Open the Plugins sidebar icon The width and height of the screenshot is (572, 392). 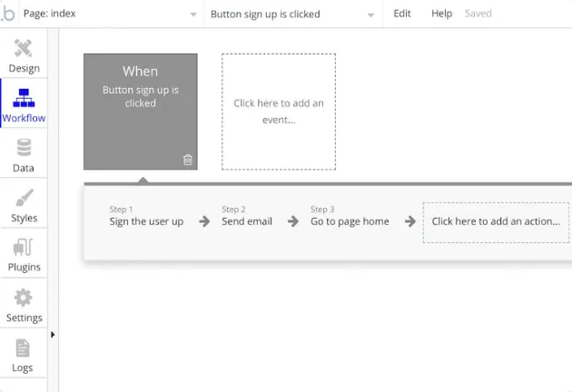23,247
